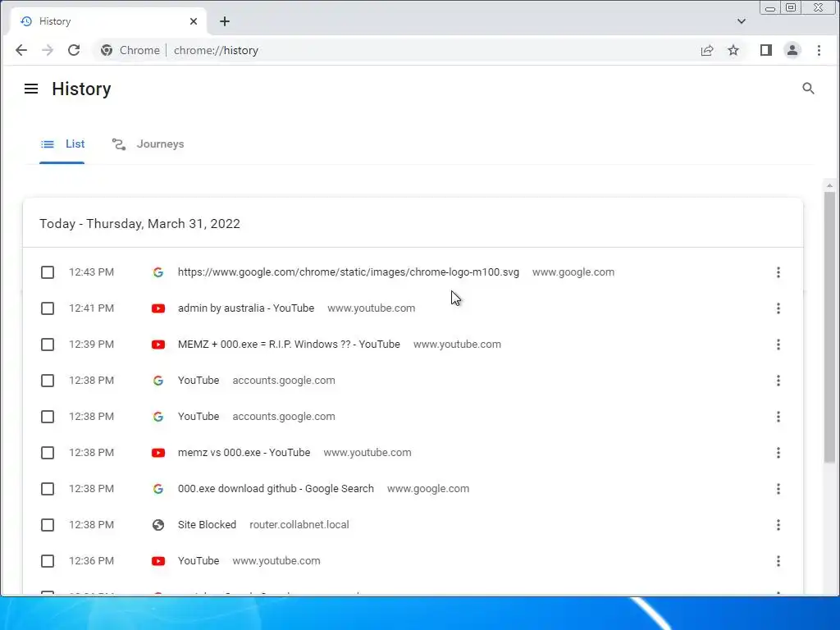
Task: Switch to the Journeys tab
Action: coord(148,144)
